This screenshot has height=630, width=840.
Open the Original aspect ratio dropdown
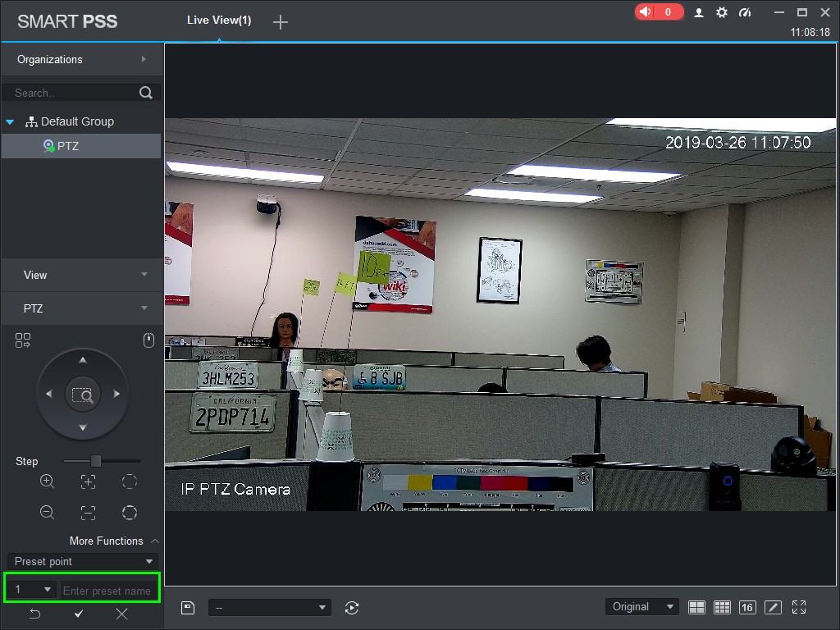642,607
